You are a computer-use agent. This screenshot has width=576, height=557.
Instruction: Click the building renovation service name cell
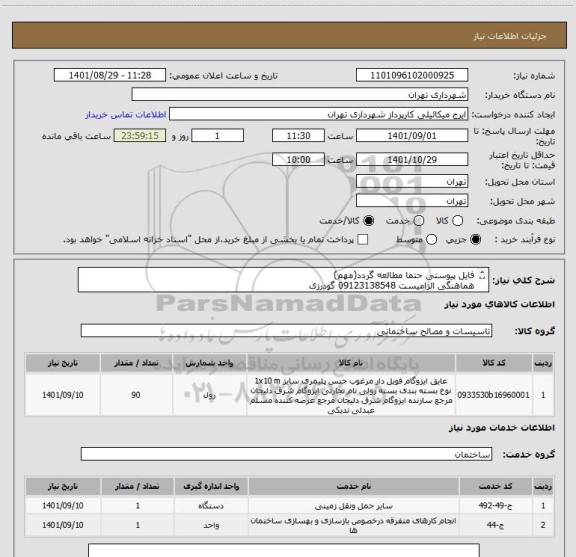(353, 525)
